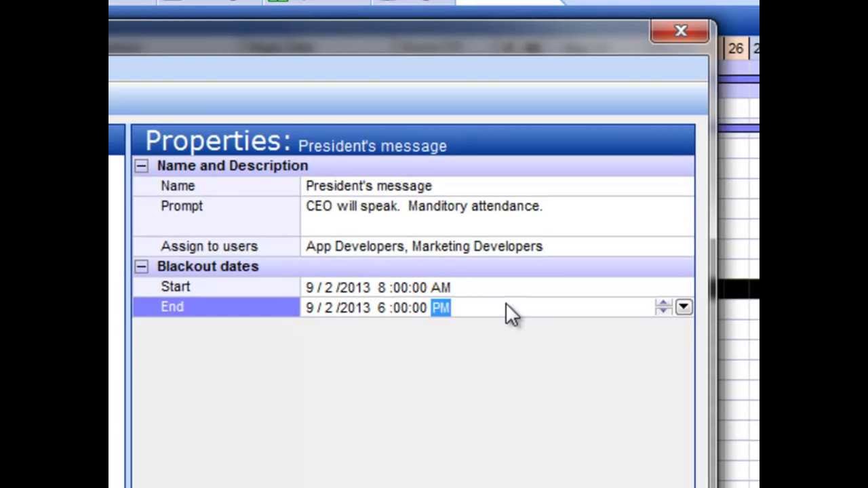Click the End time spinner arrows
The height and width of the screenshot is (488, 868).
(x=663, y=307)
